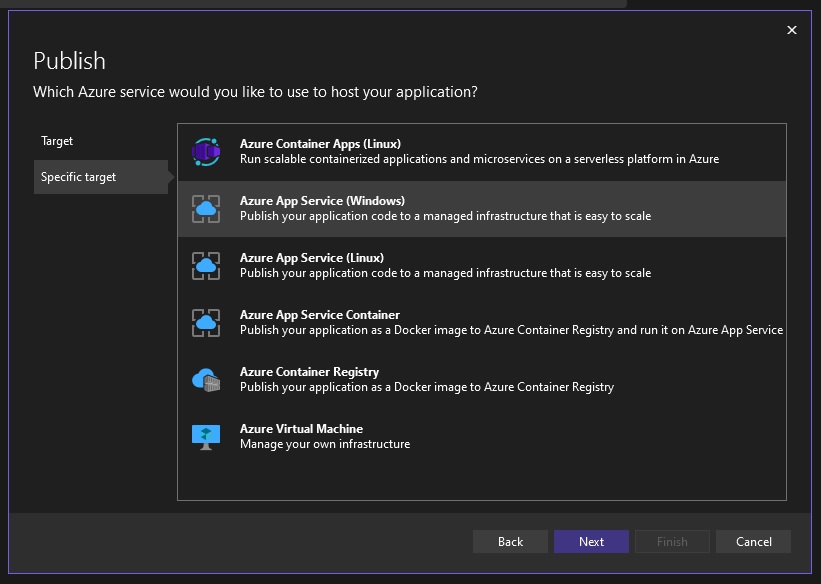Click the disabled Finish button

[x=672, y=542]
